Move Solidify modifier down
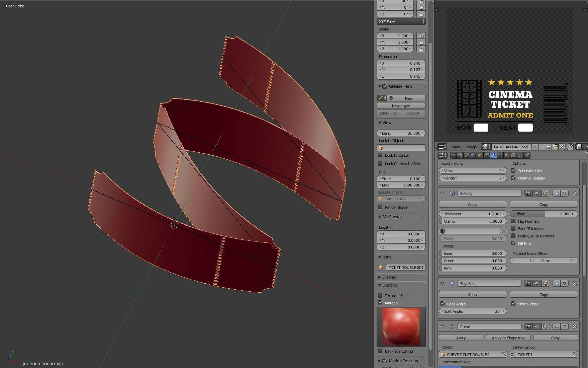Viewport: 588px width, 368px height. pyautogui.click(x=565, y=193)
